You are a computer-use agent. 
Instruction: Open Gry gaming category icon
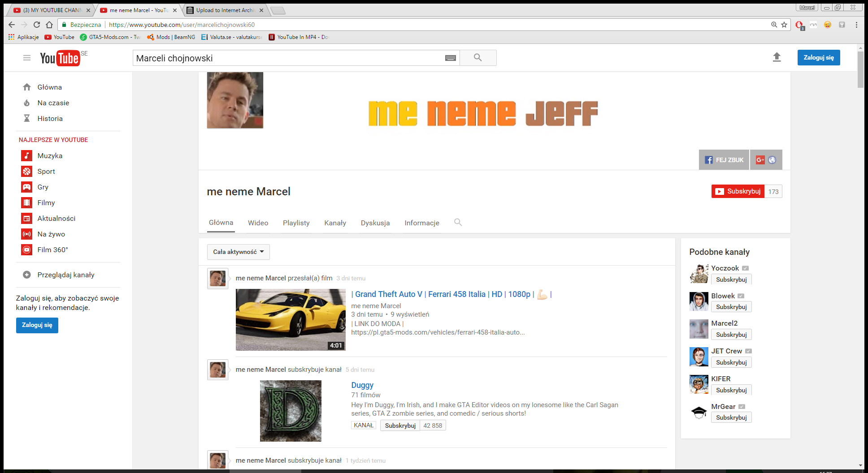point(27,187)
